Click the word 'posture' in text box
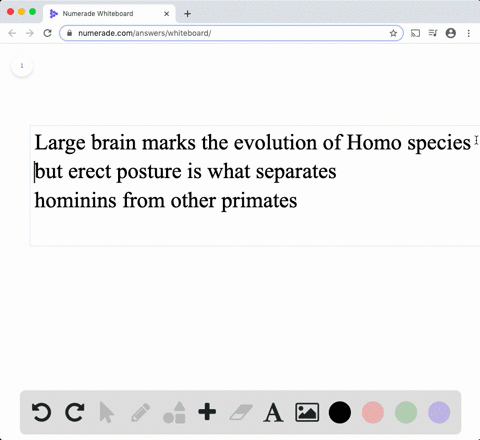The width and height of the screenshot is (480, 440). pos(149,172)
